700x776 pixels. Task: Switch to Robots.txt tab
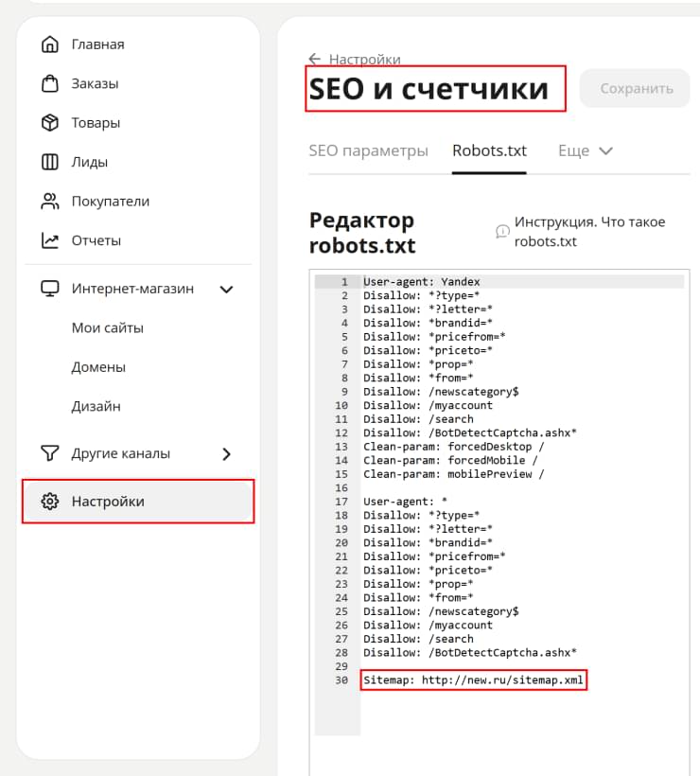click(x=489, y=150)
